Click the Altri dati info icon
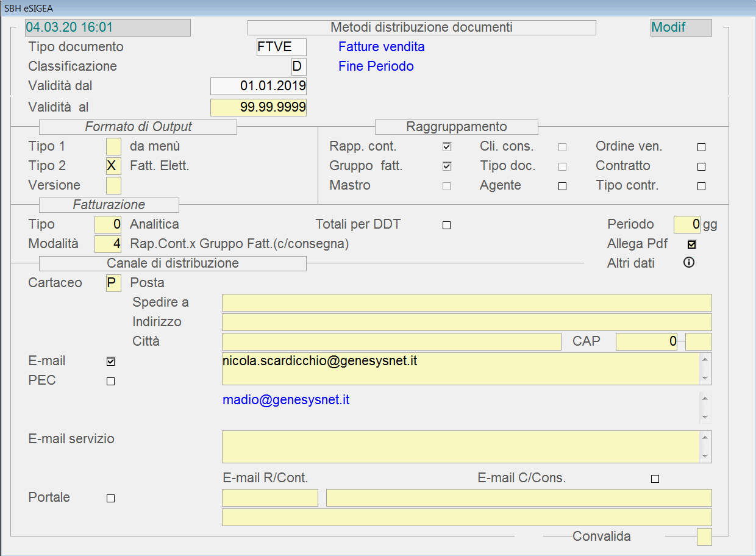The height and width of the screenshot is (556, 756). click(x=689, y=263)
